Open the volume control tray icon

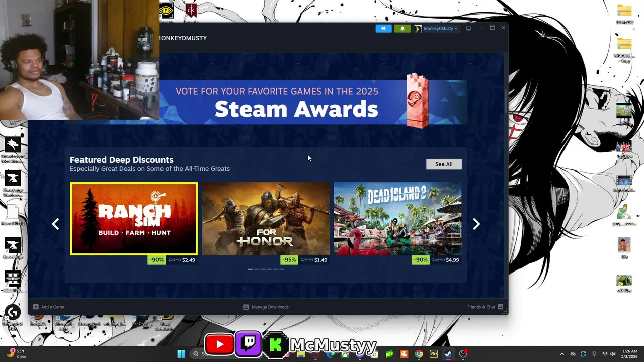coord(612,354)
